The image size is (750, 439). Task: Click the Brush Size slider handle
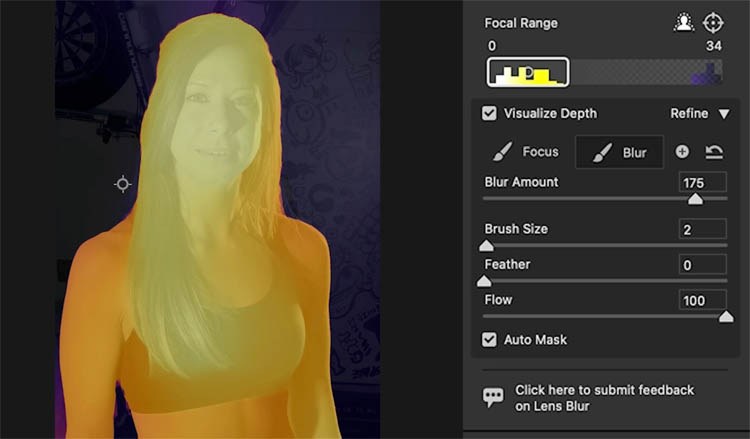(x=486, y=245)
